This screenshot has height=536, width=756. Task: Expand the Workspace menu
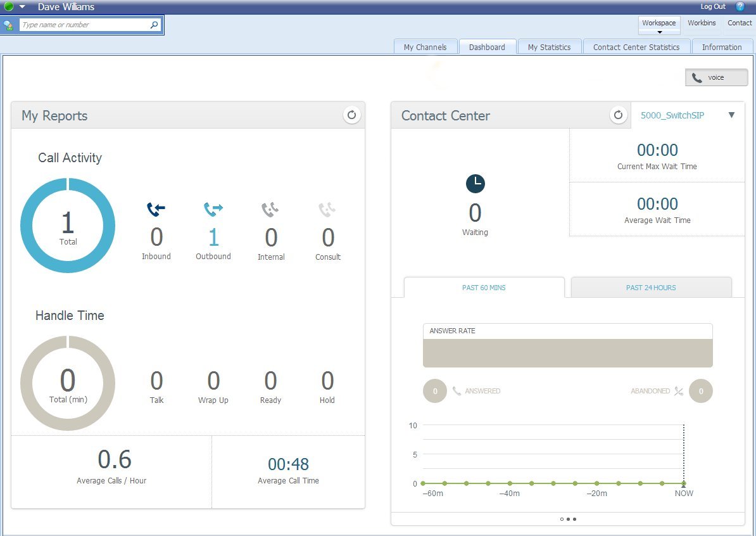click(x=658, y=24)
